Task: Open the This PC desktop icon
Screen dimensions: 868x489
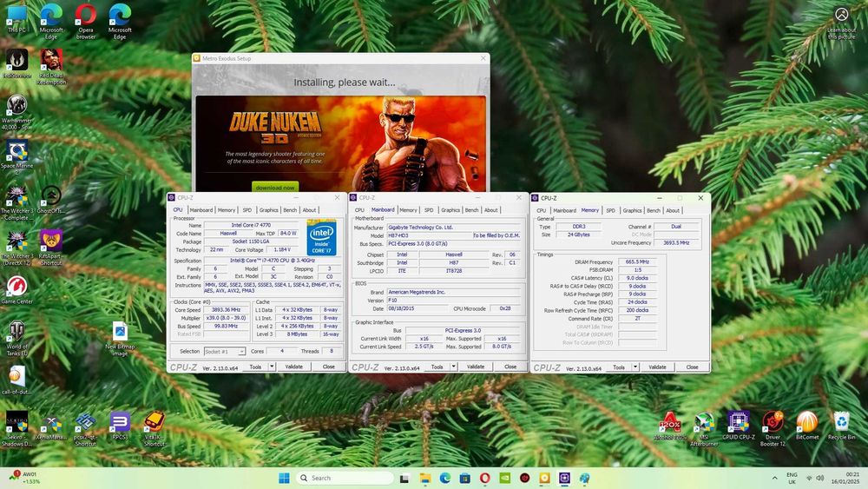Action: (x=16, y=19)
